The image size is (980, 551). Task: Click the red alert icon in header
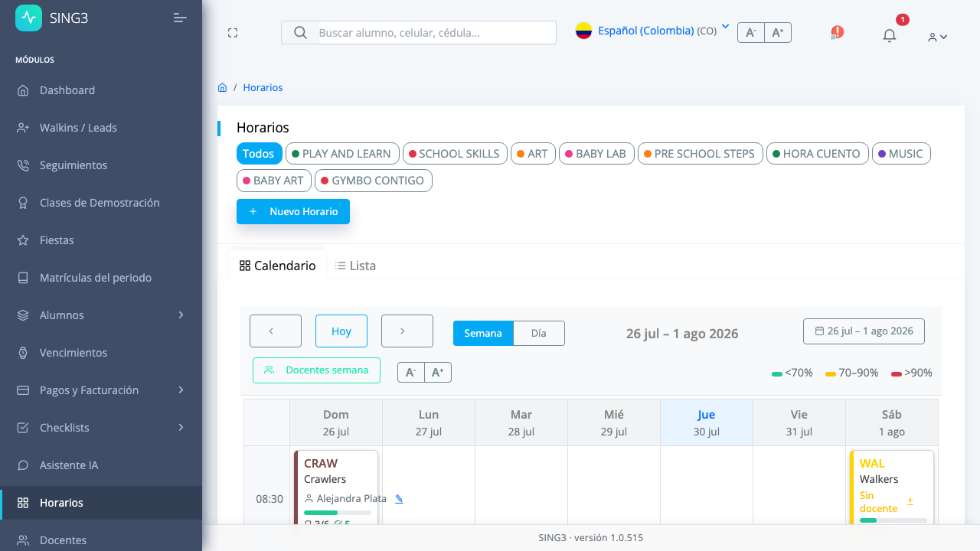coord(837,32)
